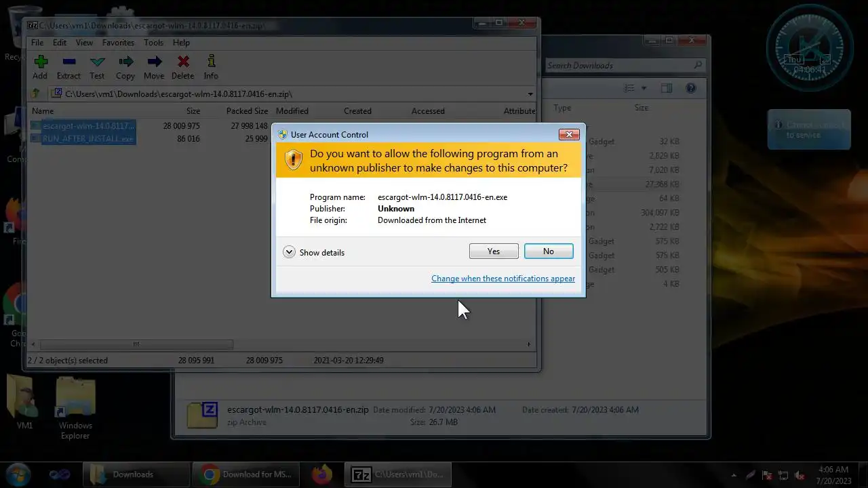Click the Move icon in 7-Zip toolbar
868x488 pixels.
tap(154, 62)
